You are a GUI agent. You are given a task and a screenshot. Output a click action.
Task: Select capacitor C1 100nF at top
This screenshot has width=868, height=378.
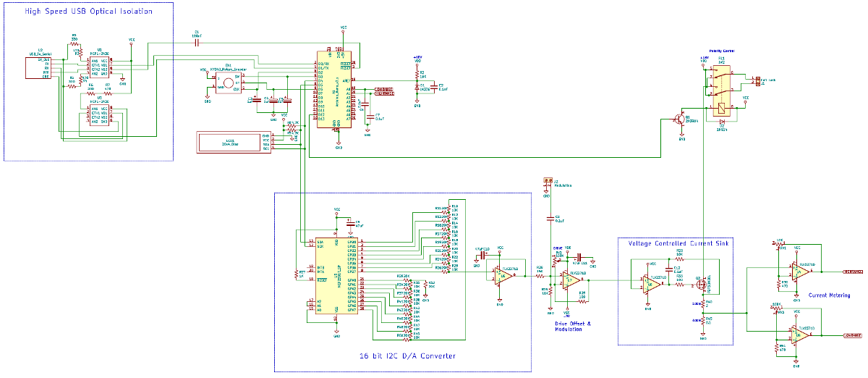tap(197, 43)
